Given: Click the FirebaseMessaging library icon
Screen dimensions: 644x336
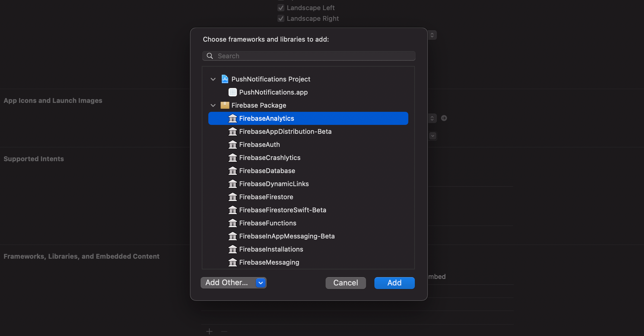Looking at the screenshot, I should 232,262.
